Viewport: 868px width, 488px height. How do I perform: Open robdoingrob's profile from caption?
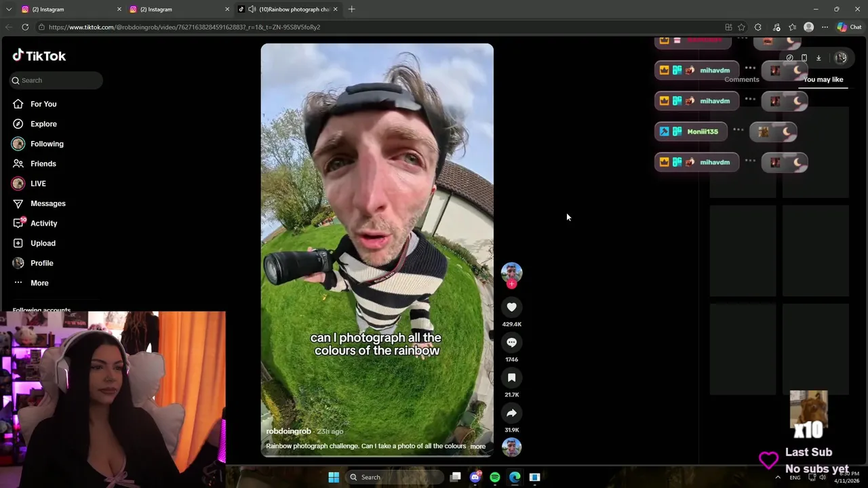288,431
